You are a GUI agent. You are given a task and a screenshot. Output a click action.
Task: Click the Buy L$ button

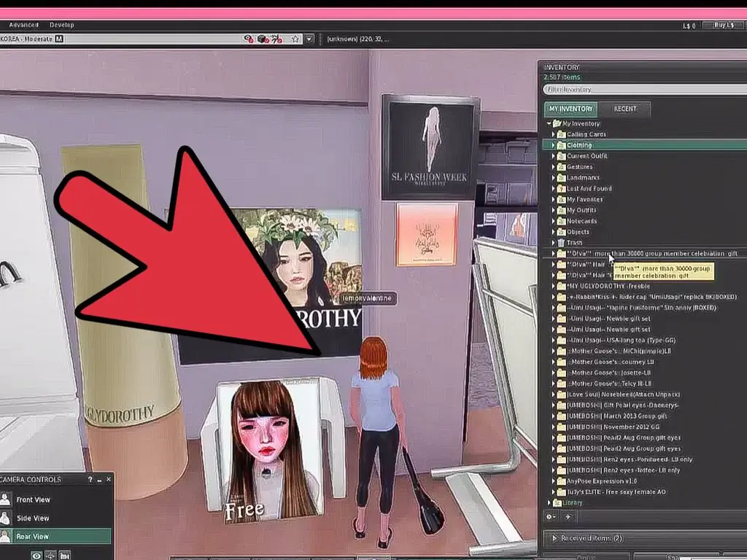pos(724,25)
